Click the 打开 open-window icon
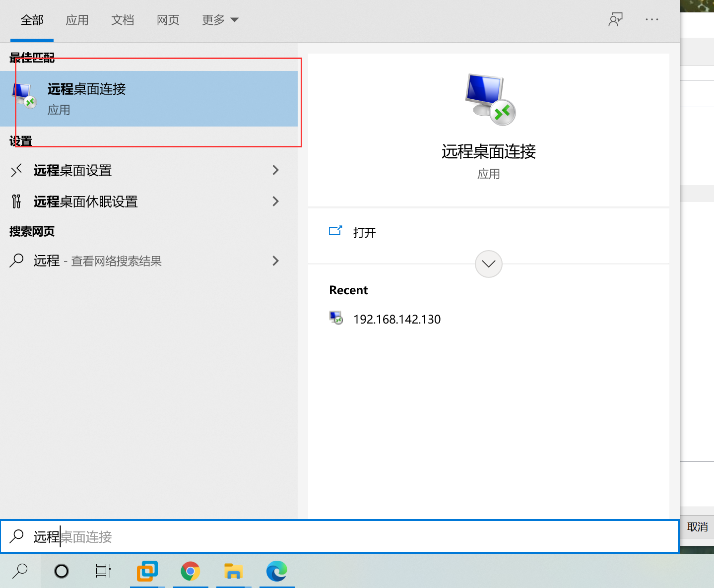This screenshot has height=588, width=714. (x=335, y=231)
